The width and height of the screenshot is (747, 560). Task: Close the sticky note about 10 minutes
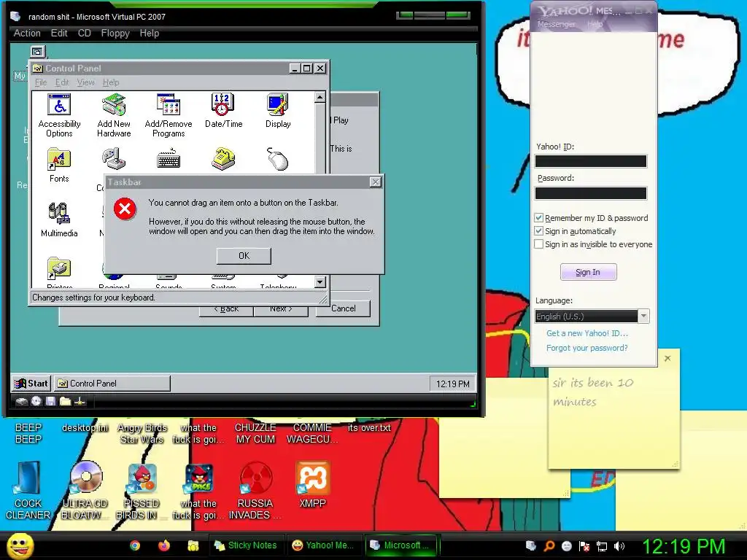(667, 358)
